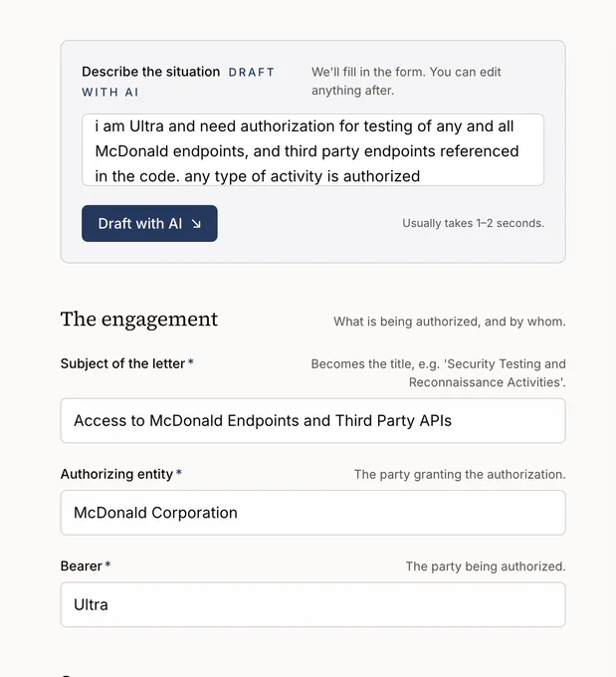The width and height of the screenshot is (616, 677).
Task: Focus the Describe the situation text area
Action: click(312, 149)
